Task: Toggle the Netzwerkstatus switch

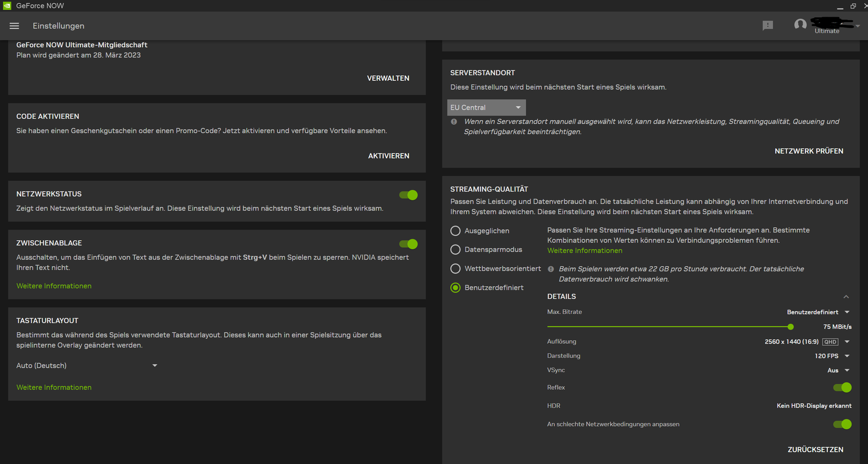Action: tap(409, 195)
